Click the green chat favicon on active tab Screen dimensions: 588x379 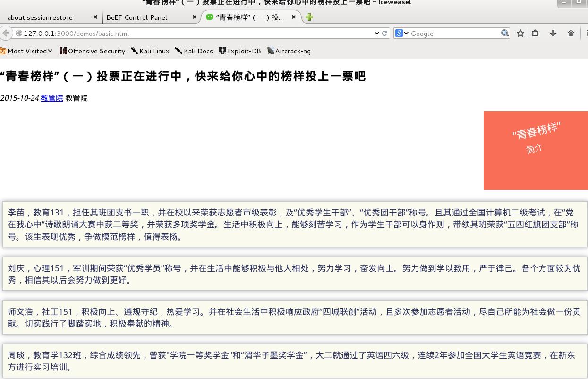click(x=210, y=17)
